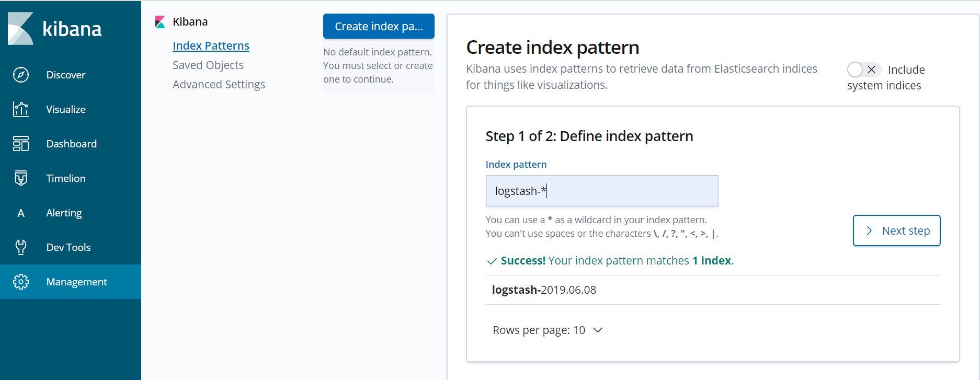The image size is (980, 380).
Task: Open Index Patterns link
Action: pyautogui.click(x=211, y=46)
